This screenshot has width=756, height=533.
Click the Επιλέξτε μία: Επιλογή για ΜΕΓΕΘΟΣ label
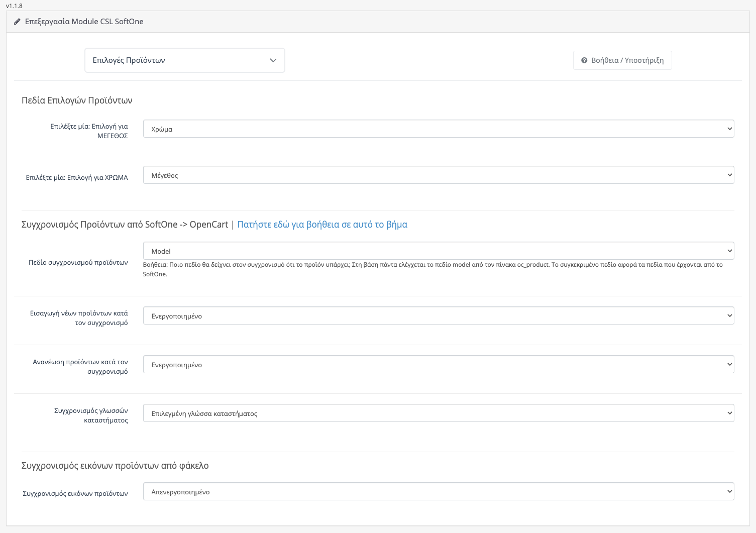pyautogui.click(x=89, y=131)
